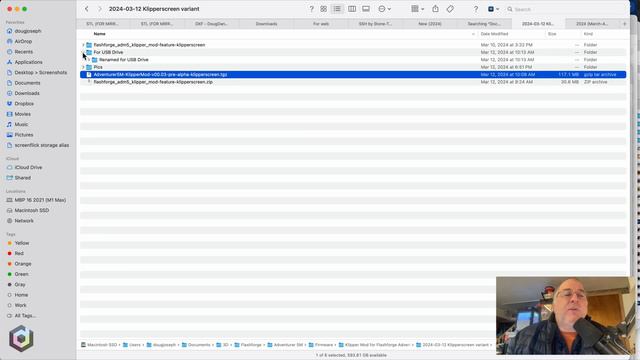
Task: Open Documents in the sidebar
Action: pos(27,83)
